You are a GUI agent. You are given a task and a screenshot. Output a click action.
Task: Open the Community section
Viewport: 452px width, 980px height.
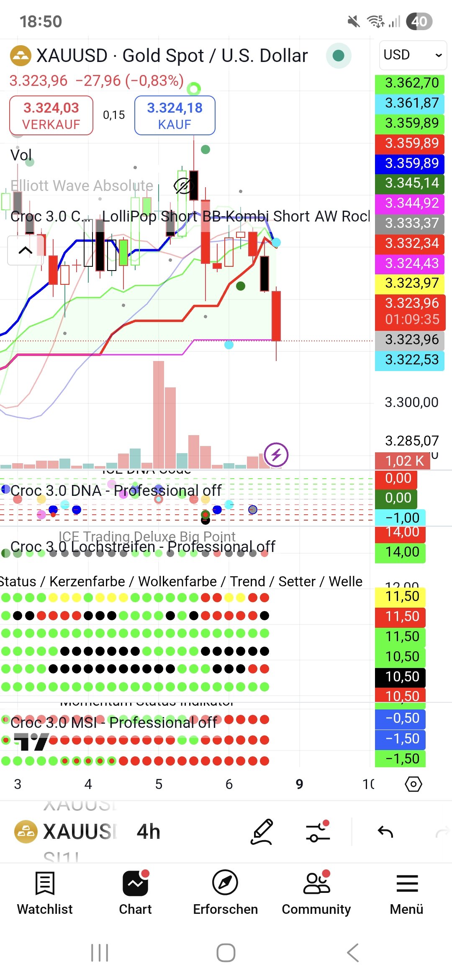click(x=316, y=892)
